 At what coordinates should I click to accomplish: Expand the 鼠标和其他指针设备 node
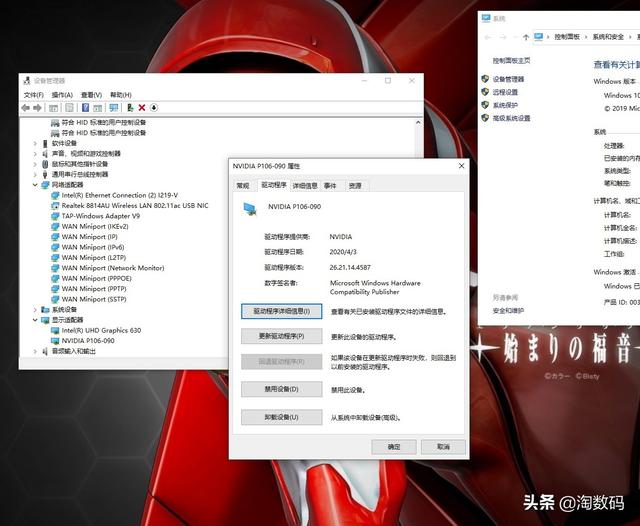click(35, 164)
